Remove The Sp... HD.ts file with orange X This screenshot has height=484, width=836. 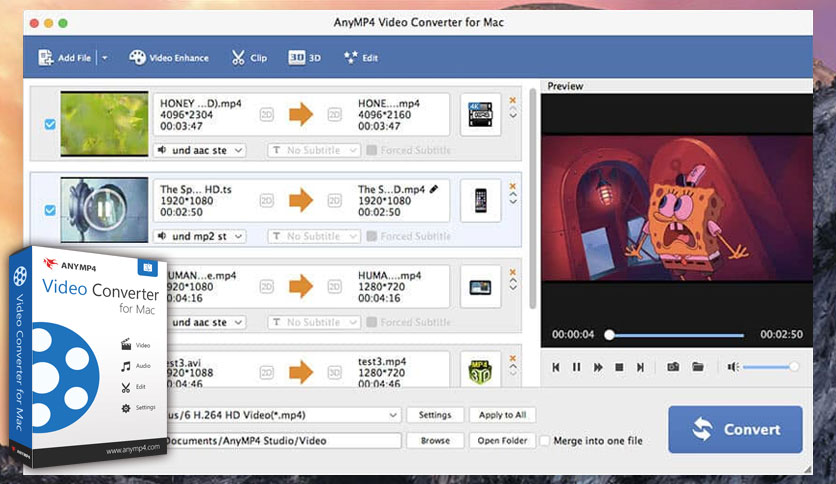(512, 186)
